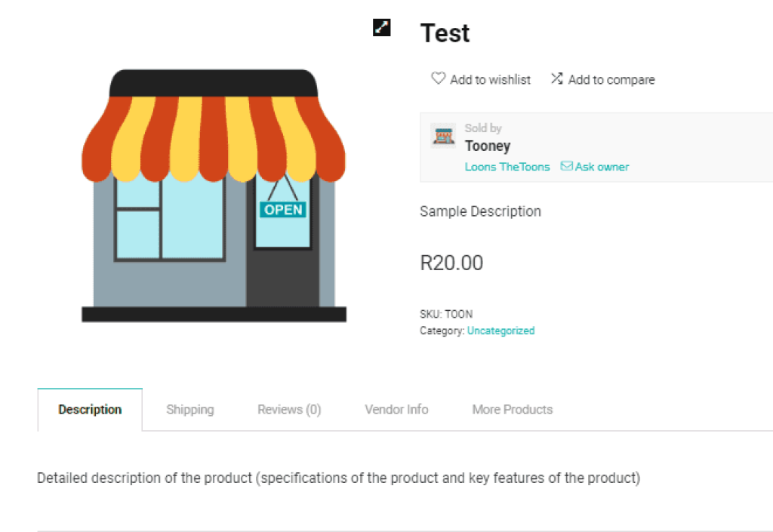Click the compare shuffle icon
Viewport: 773px width, 532px height.
pos(556,78)
